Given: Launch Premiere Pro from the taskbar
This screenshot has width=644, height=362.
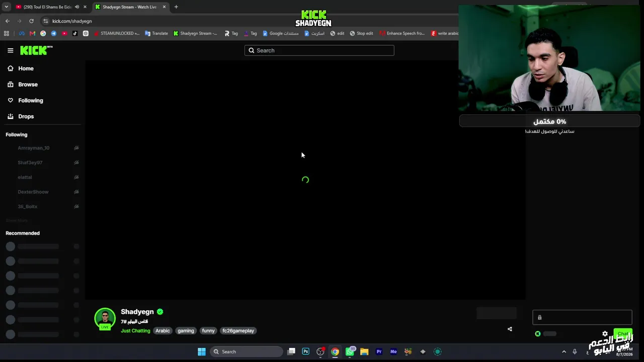Looking at the screenshot, I should (379, 352).
